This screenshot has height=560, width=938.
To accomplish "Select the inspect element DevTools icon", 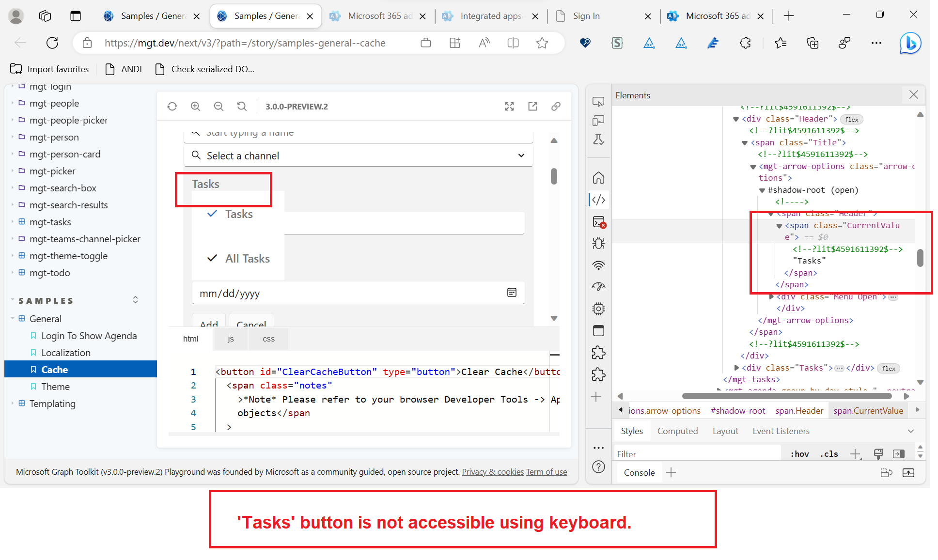I will [x=598, y=101].
